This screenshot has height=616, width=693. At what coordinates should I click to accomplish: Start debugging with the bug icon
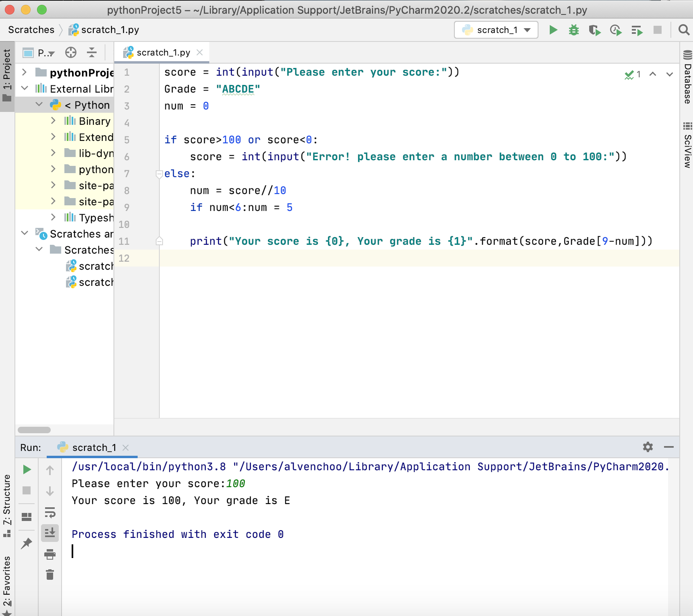click(x=574, y=30)
